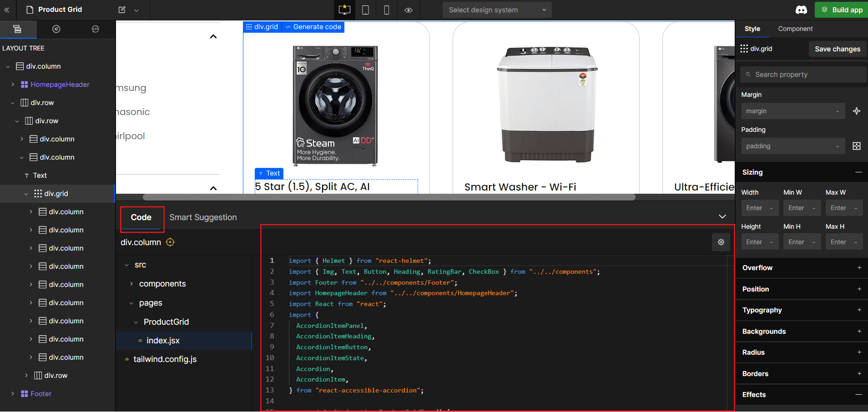Open Select design system dropdown
868x412 pixels.
point(497,10)
